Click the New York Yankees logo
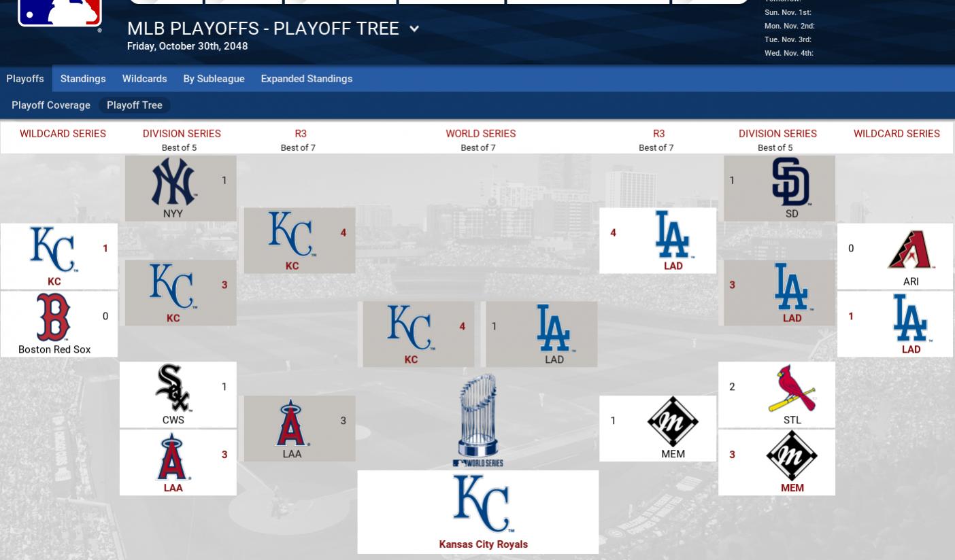955x560 pixels. pyautogui.click(x=173, y=181)
